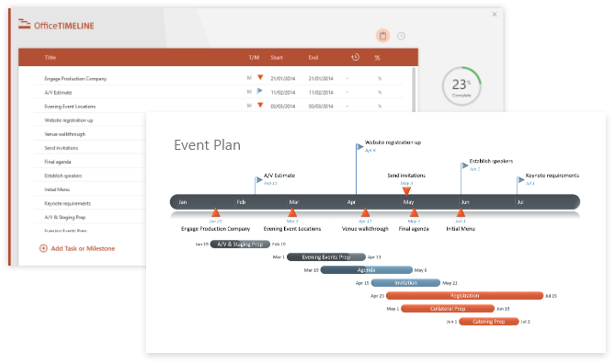Click A/V Estimate flag on timeline
This screenshot has height=364, width=615.
(259, 179)
